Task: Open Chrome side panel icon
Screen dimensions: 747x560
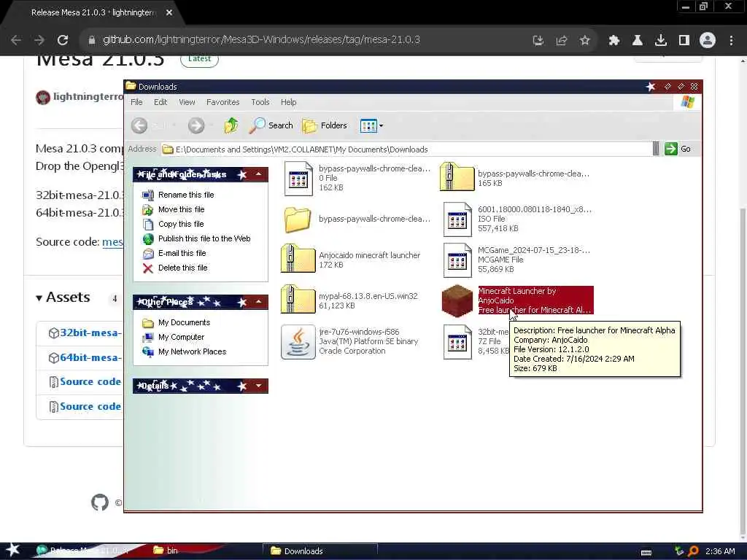Action: point(684,41)
